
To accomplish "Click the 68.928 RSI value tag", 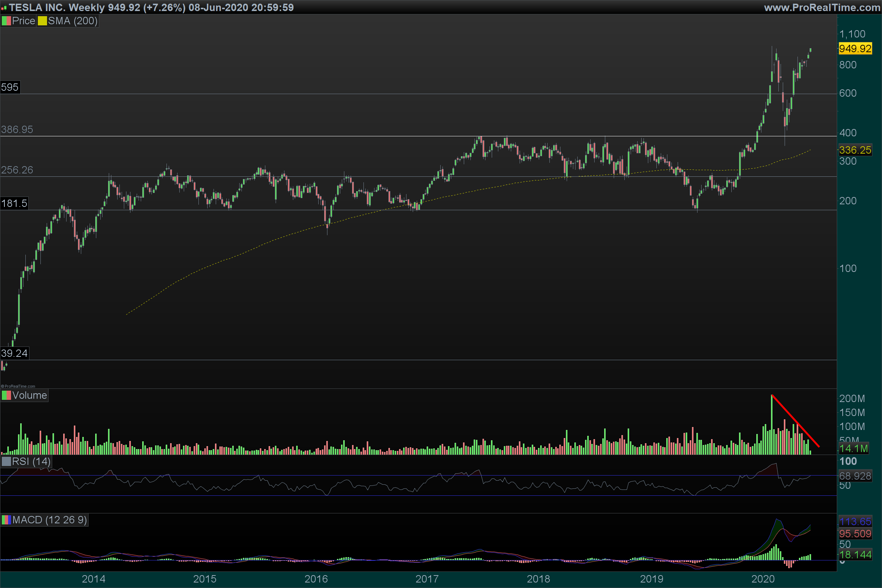I will point(855,476).
